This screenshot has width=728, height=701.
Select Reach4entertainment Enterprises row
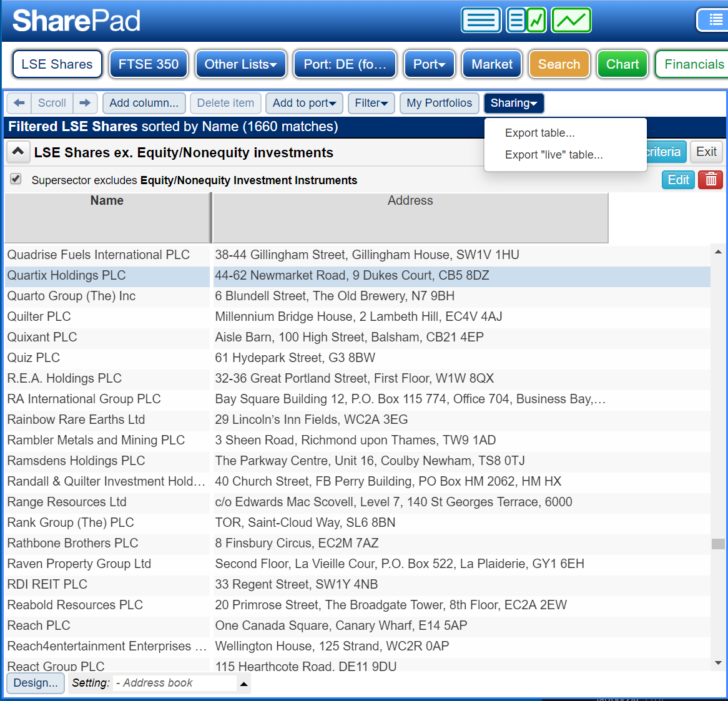[358, 646]
